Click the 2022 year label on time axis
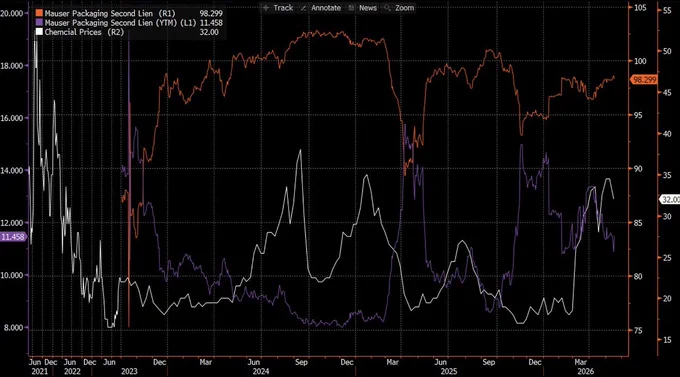 point(72,371)
